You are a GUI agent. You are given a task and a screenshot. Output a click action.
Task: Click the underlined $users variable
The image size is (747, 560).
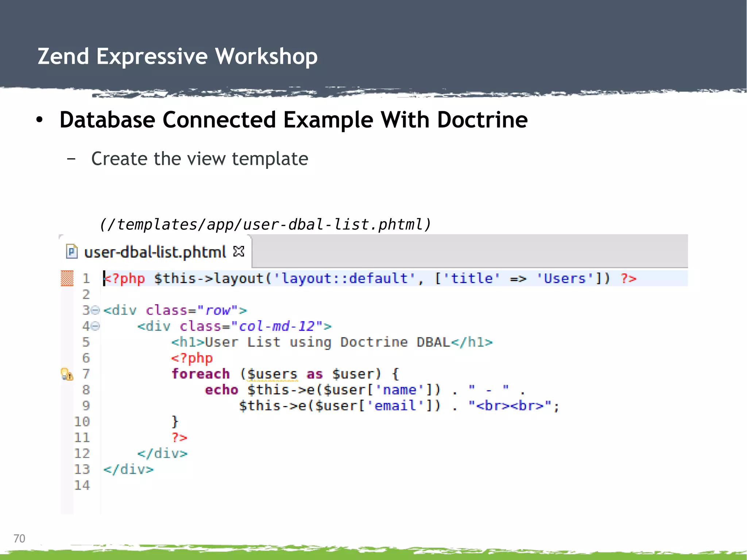pyautogui.click(x=272, y=374)
